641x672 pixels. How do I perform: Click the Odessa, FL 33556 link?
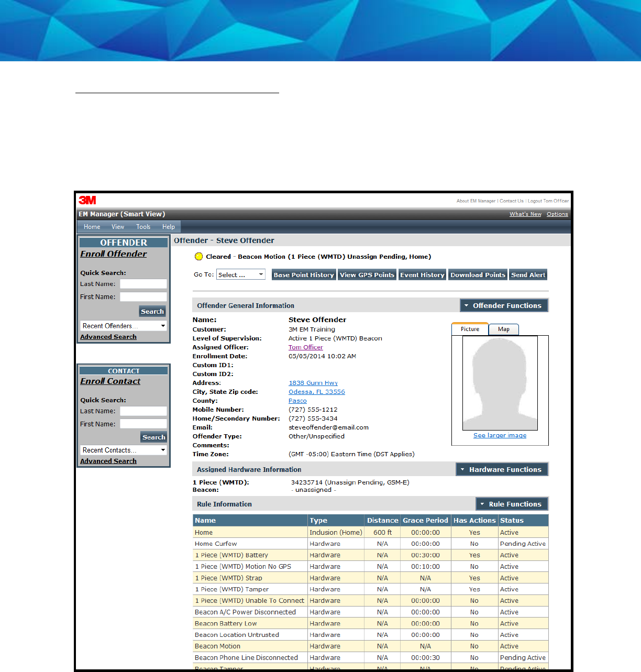(x=317, y=392)
